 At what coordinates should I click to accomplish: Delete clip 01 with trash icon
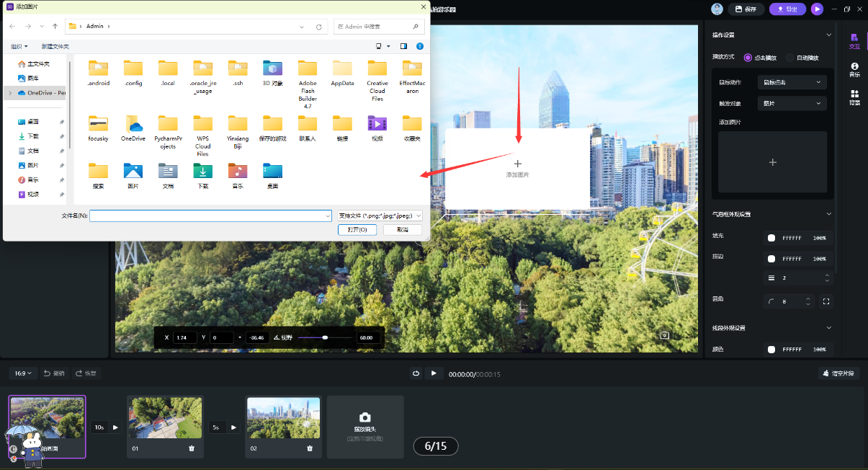tap(192, 448)
